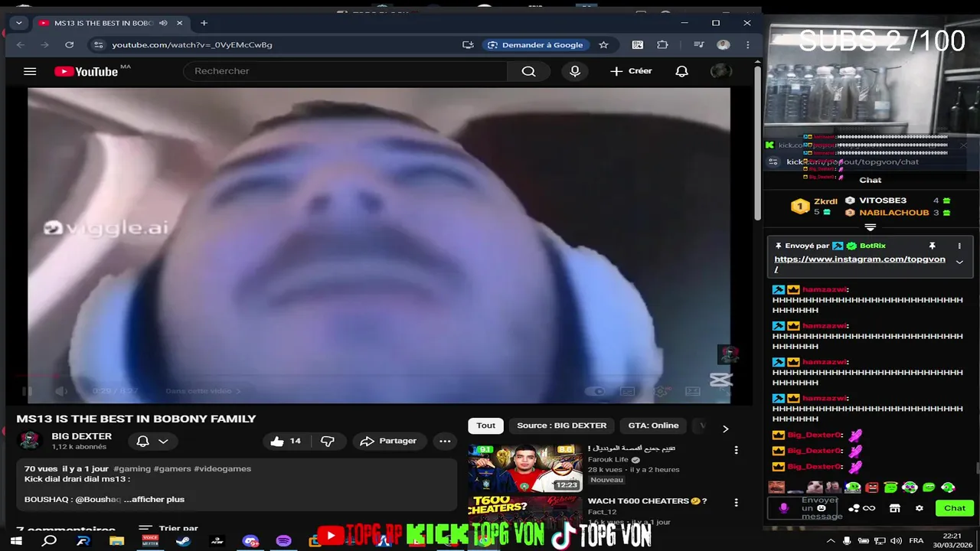The height and width of the screenshot is (551, 980).
Task: Open Windows Start menu
Action: coord(16,540)
